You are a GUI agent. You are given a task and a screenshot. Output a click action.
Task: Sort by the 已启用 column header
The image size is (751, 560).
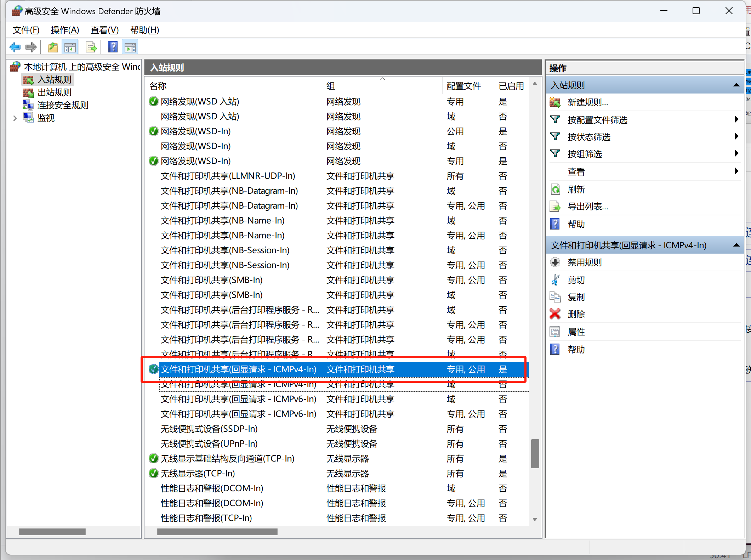tap(511, 86)
